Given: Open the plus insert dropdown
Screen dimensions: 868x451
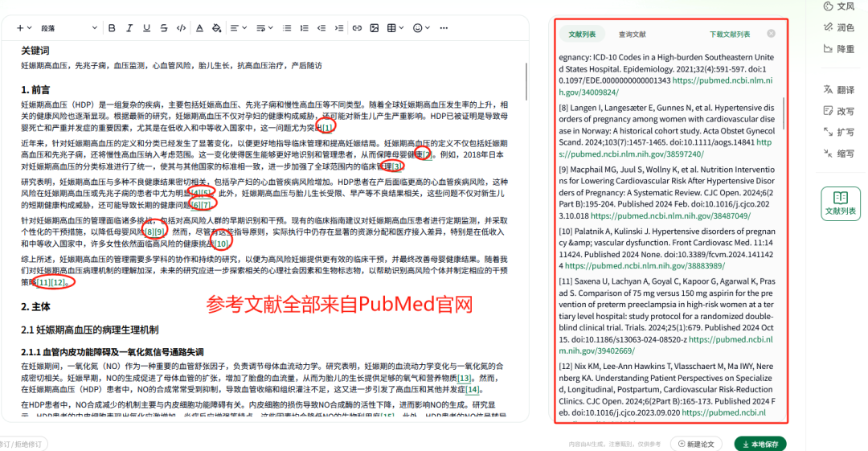Looking at the screenshot, I should click(x=24, y=27).
